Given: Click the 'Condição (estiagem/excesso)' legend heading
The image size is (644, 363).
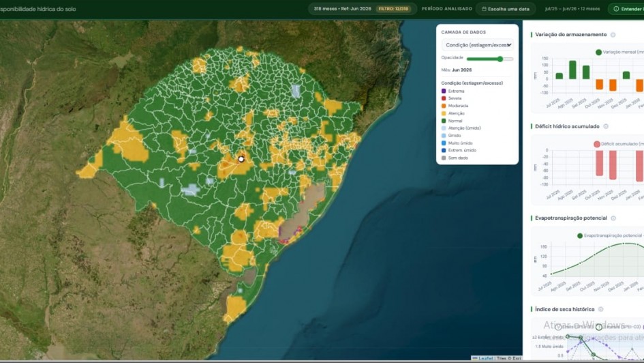Looking at the screenshot, I should pyautogui.click(x=472, y=83).
